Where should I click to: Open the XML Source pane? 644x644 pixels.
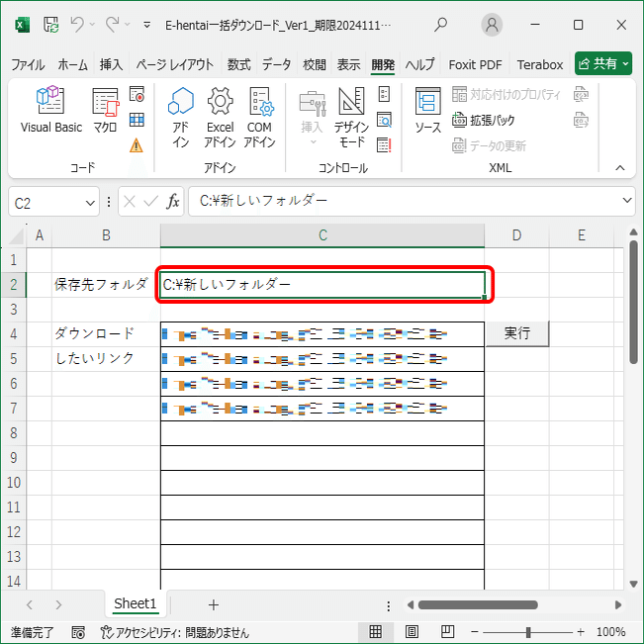[428, 110]
